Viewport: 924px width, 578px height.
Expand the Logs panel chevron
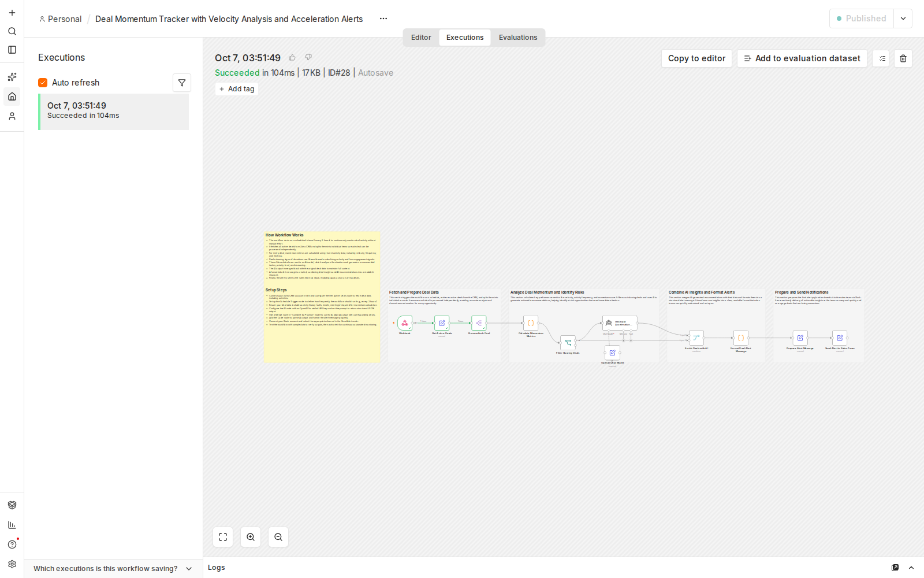click(911, 568)
